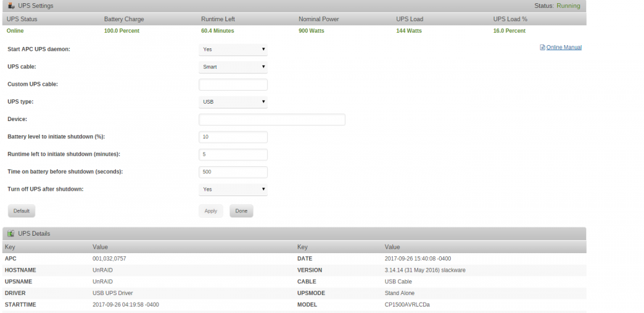
Task: Click the UPS Details section title
Action: click(x=34, y=233)
